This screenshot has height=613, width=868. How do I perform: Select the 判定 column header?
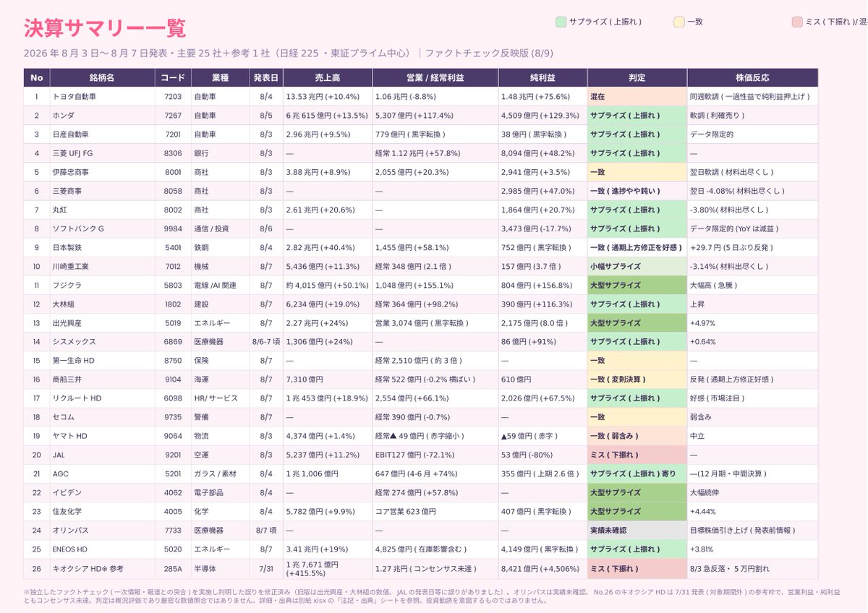click(637, 77)
